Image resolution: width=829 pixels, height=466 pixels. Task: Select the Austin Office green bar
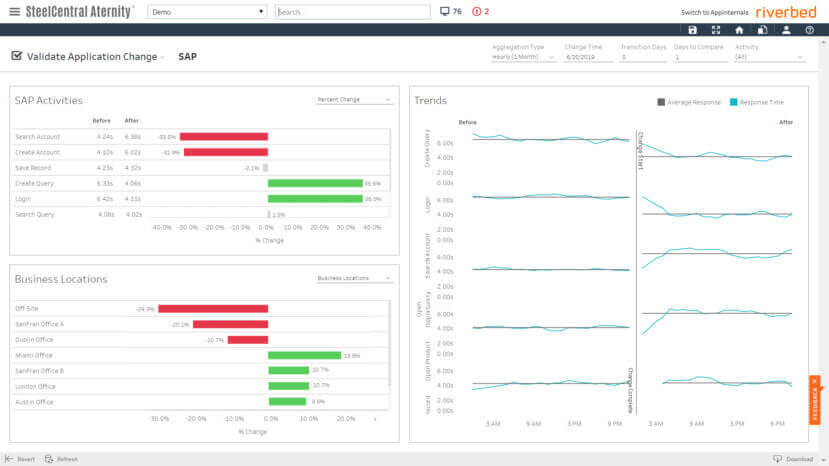pos(287,401)
